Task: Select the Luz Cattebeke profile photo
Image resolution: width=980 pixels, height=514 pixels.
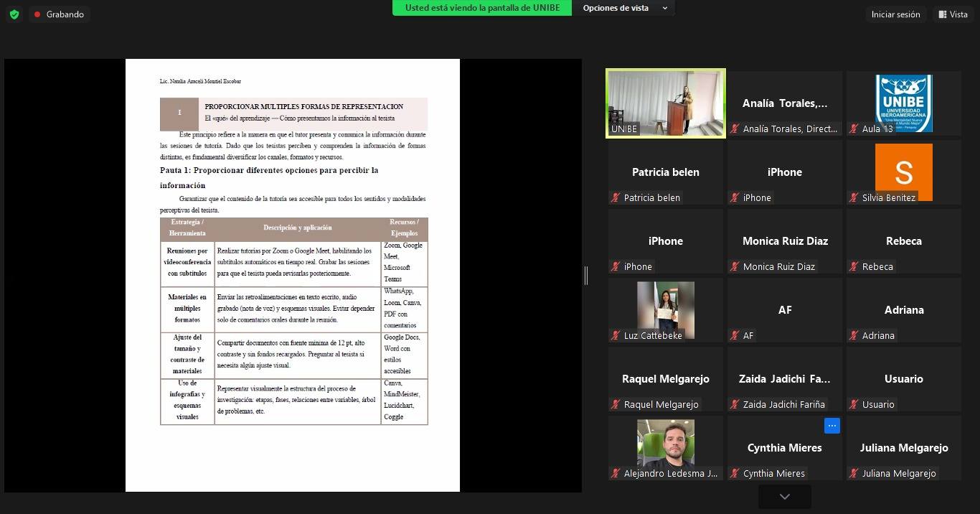Action: [x=666, y=310]
